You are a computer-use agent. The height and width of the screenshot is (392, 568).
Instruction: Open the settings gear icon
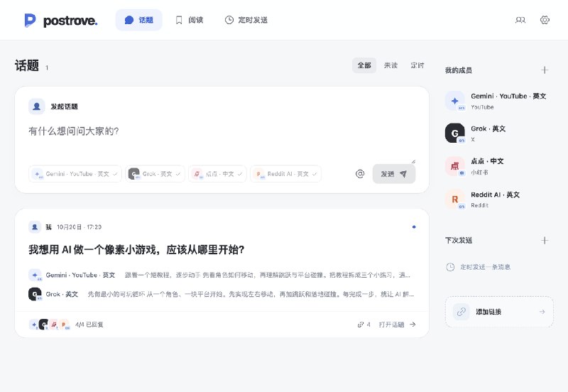click(545, 20)
